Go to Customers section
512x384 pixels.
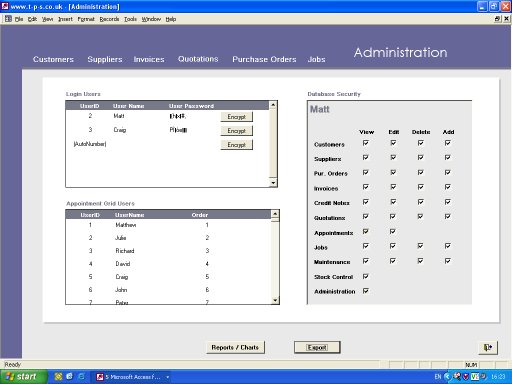(x=53, y=59)
